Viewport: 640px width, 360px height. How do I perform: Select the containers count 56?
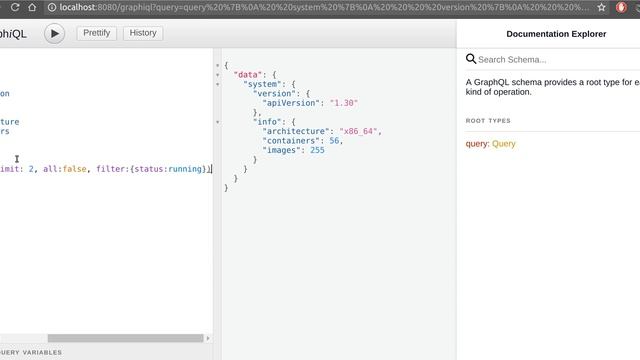pos(334,140)
